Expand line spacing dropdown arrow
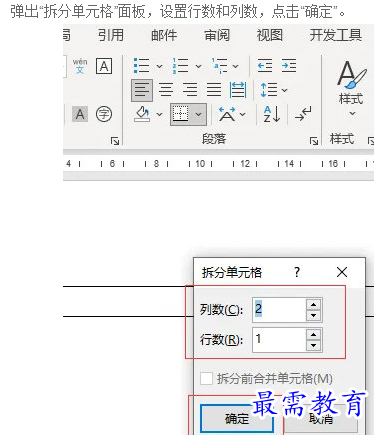Image resolution: width=374 pixels, height=435 pixels. (284, 90)
